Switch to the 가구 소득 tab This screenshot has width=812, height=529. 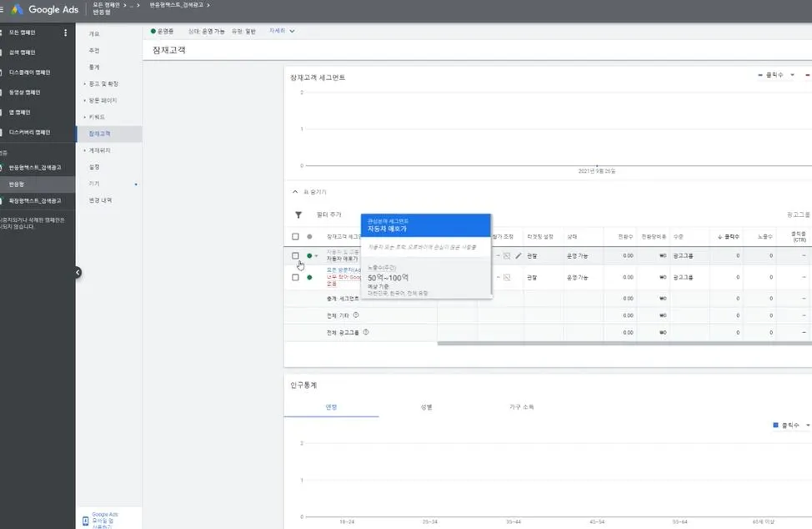[x=522, y=407]
